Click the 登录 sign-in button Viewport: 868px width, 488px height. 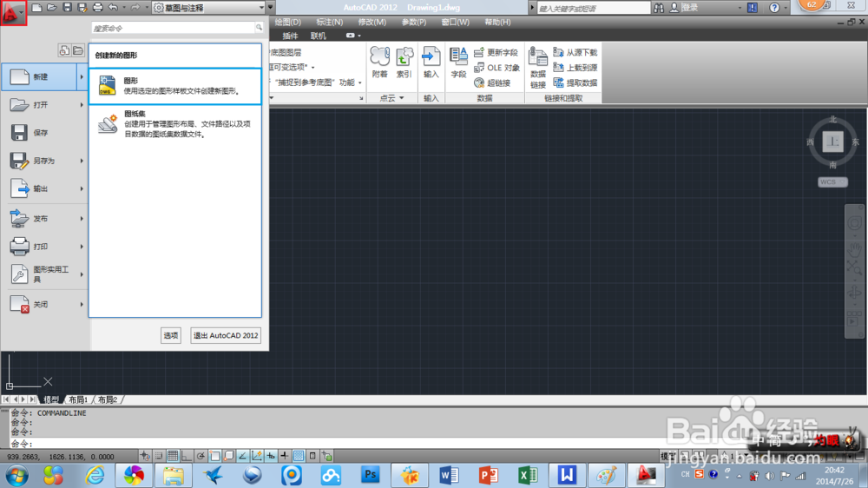pyautogui.click(x=684, y=8)
